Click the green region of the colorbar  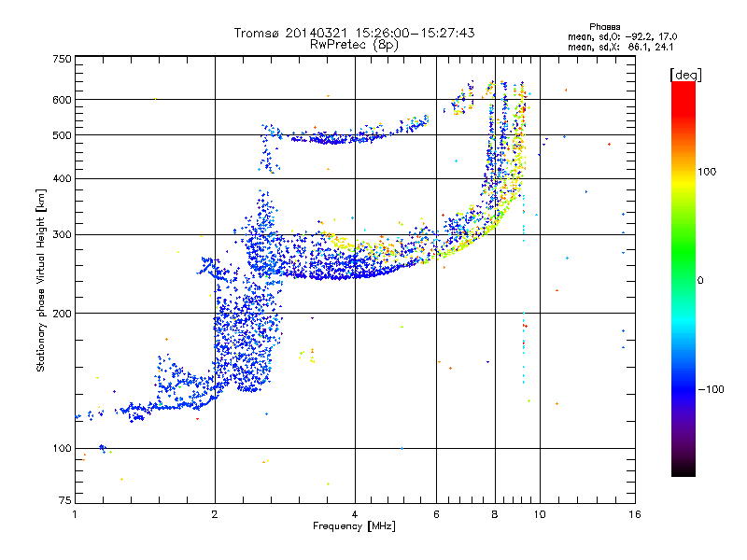coord(684,247)
